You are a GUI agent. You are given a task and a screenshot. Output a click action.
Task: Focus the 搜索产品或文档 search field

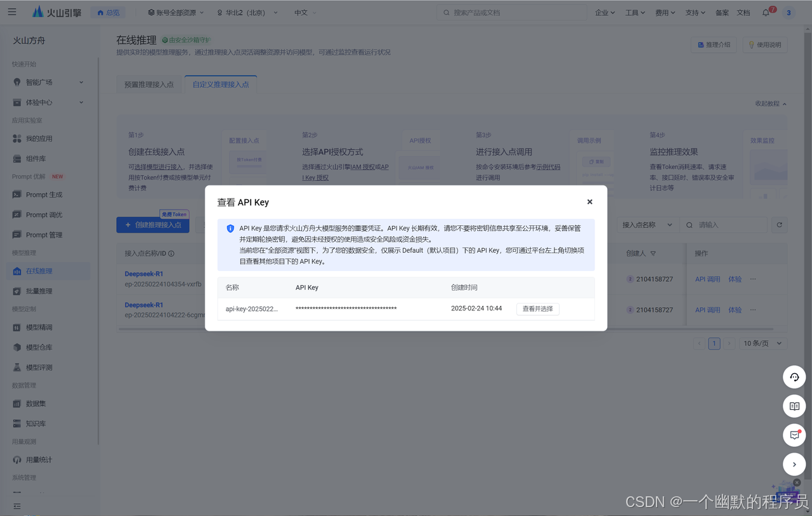tap(511, 13)
